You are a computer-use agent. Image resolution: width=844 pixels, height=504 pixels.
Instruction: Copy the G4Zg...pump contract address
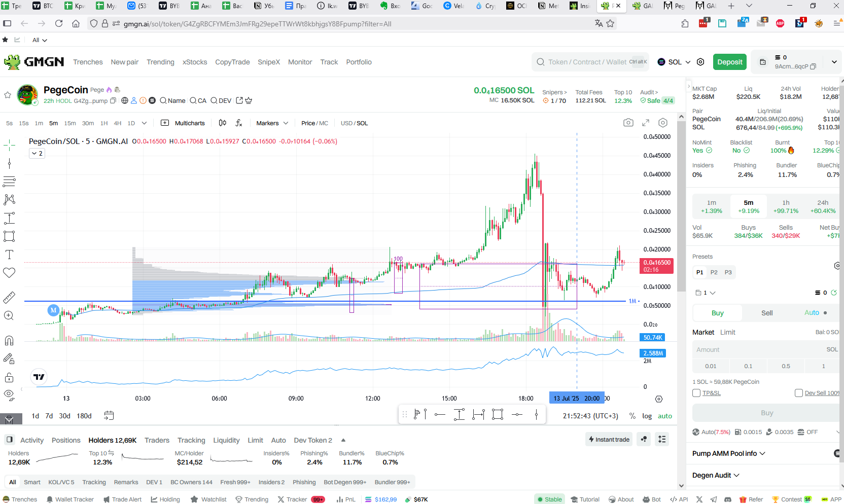tap(113, 100)
